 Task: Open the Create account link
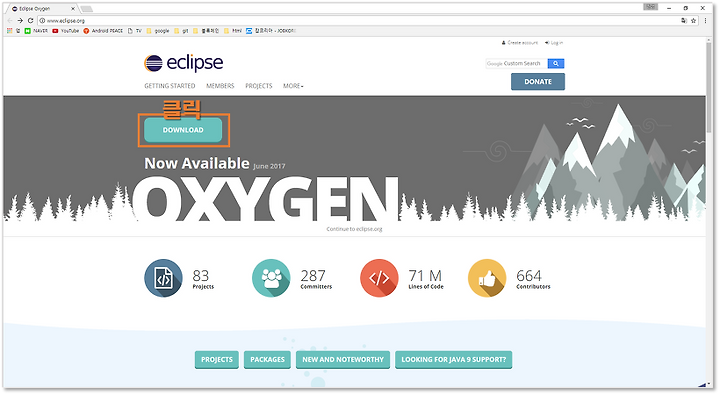click(519, 43)
